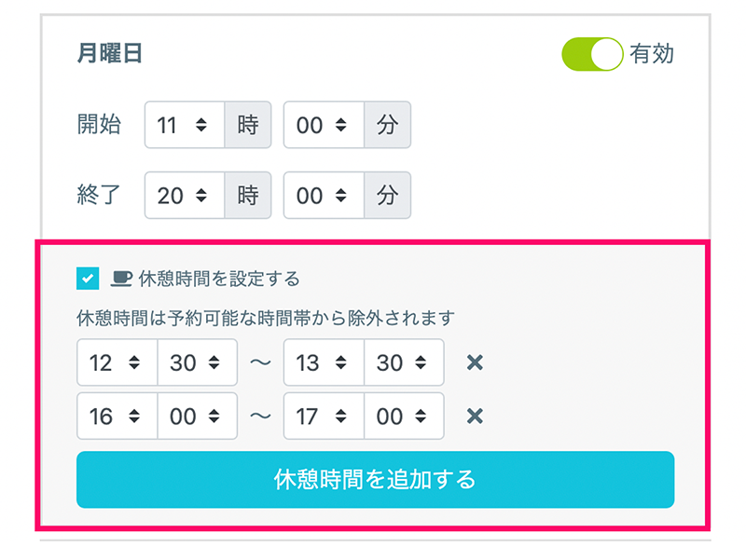
Task: Open the start hour dropdown showing 11
Action: (x=184, y=125)
